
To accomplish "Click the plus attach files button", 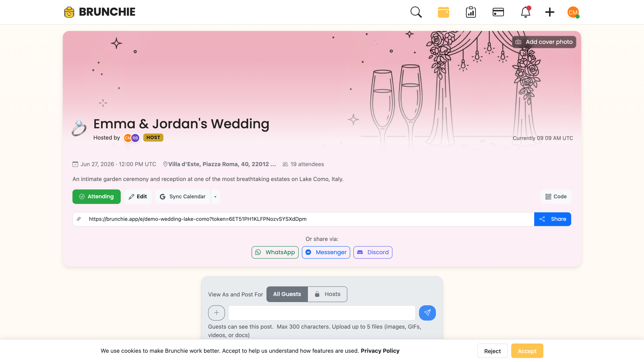I will (x=217, y=313).
